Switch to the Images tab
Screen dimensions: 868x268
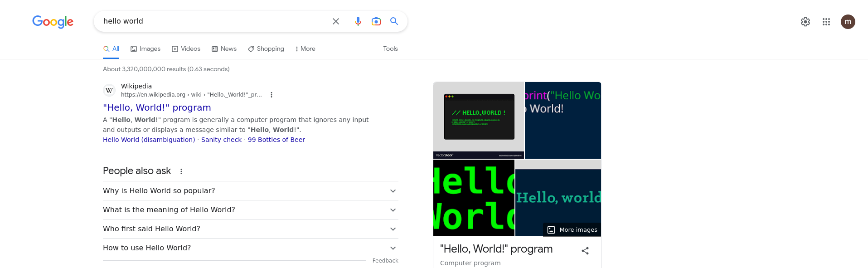tap(145, 49)
